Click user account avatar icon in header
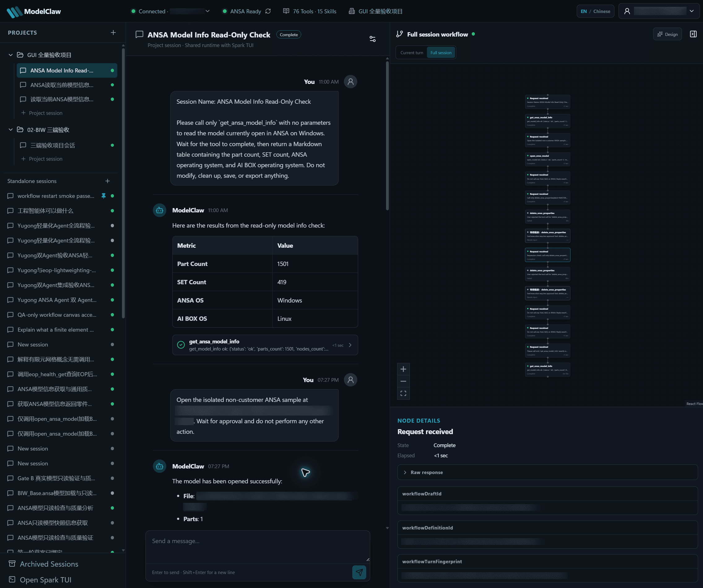 pyautogui.click(x=627, y=11)
